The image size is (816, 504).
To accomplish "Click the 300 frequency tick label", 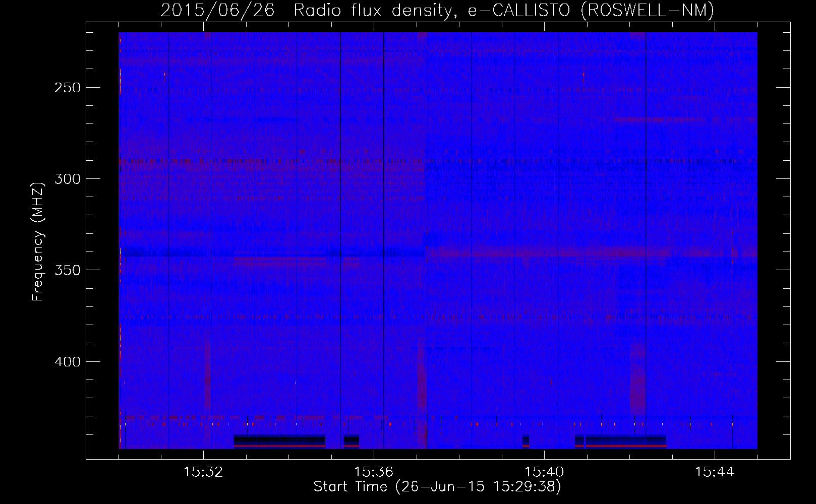I will pyautogui.click(x=67, y=179).
